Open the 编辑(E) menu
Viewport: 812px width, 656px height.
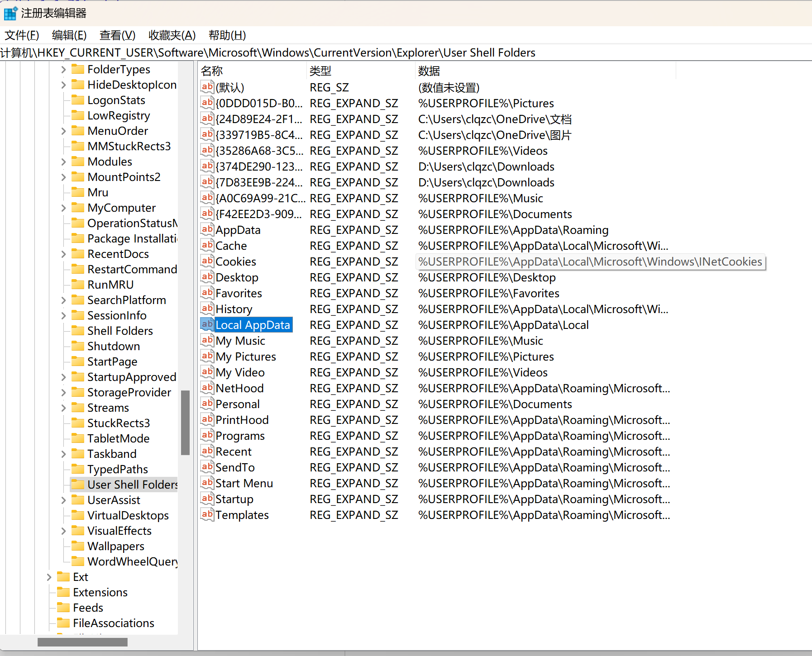pos(69,35)
